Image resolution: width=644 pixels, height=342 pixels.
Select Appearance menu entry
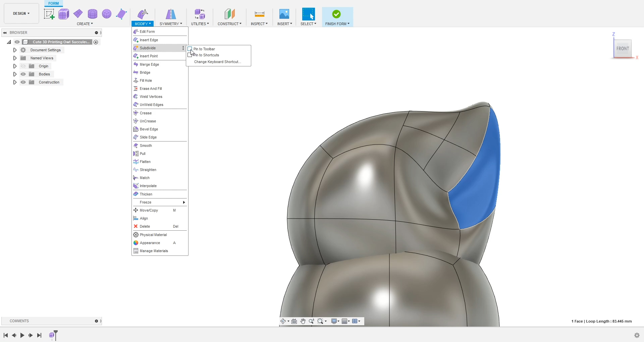(x=160, y=243)
